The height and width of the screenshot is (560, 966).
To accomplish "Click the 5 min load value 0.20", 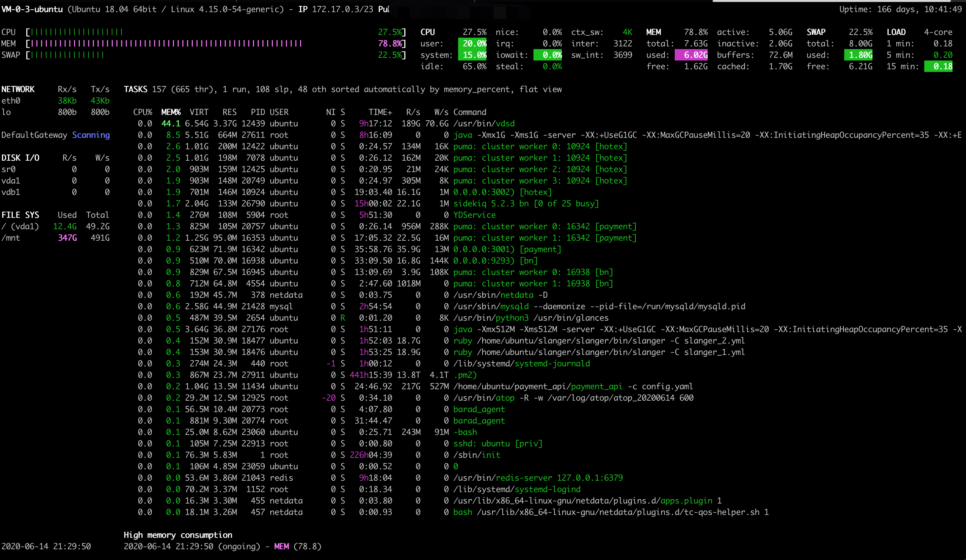I will tap(943, 55).
